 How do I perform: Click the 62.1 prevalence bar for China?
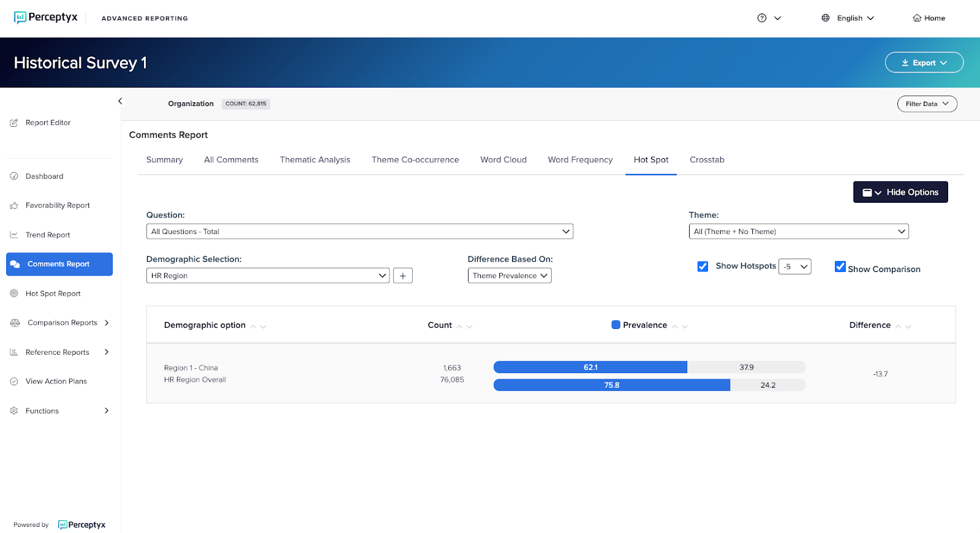590,367
